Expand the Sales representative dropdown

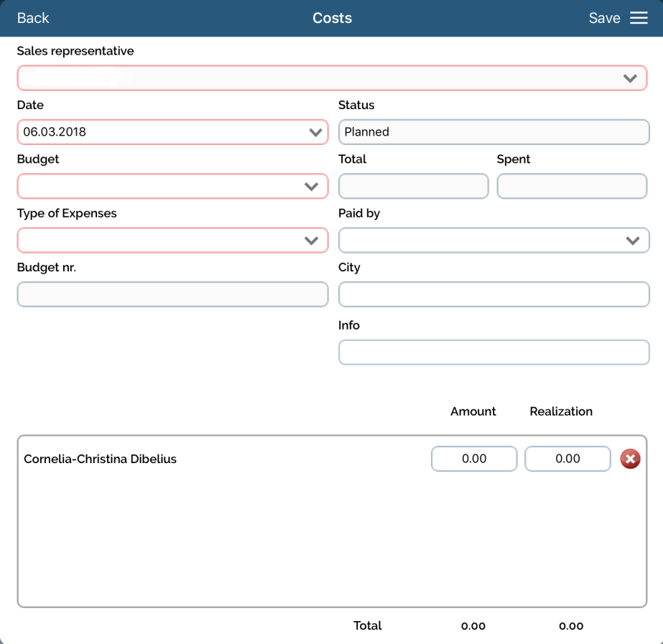pyautogui.click(x=332, y=78)
